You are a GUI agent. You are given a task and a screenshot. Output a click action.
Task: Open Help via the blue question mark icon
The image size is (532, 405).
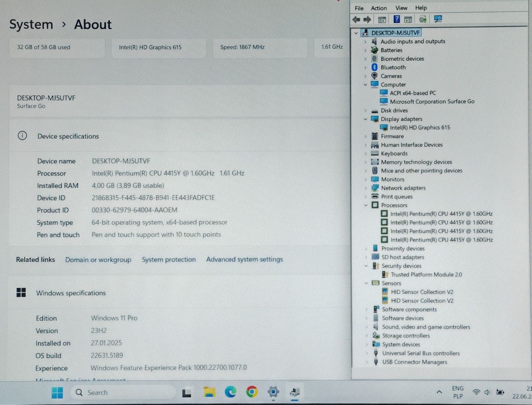click(397, 20)
